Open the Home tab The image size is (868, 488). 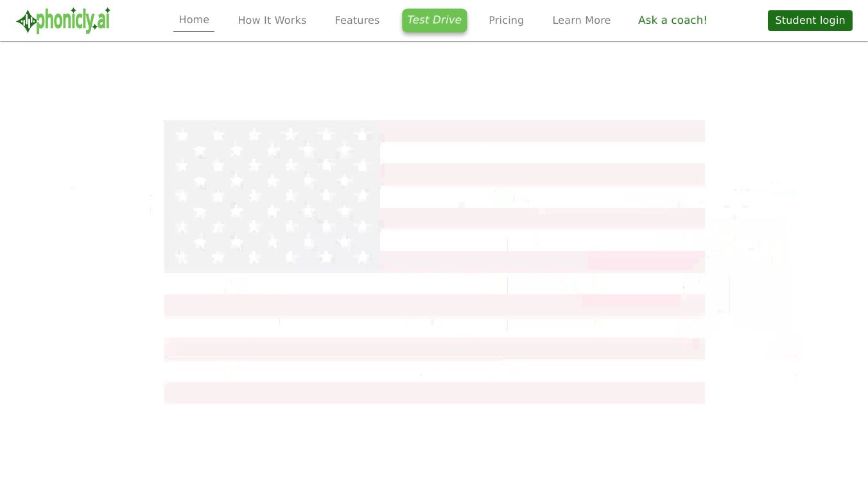point(194,20)
